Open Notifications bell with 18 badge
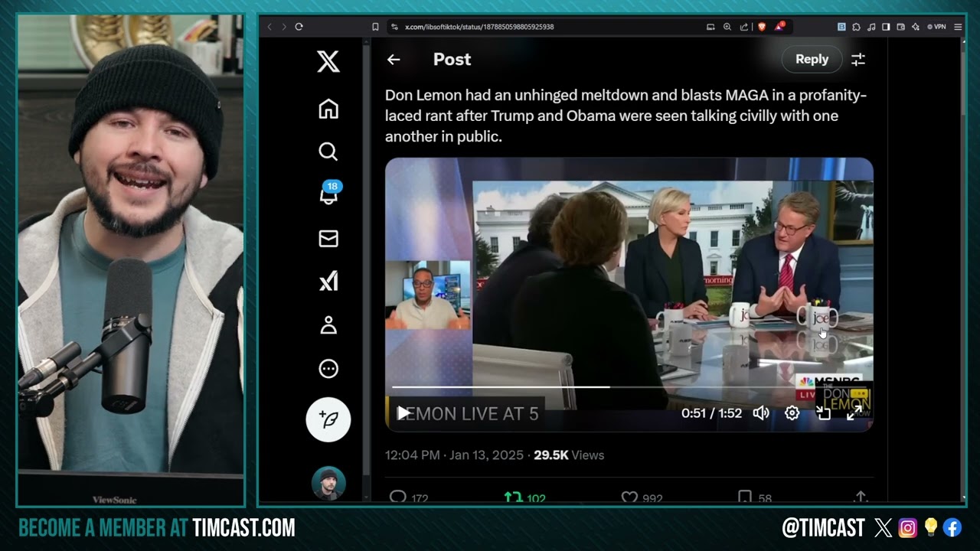The height and width of the screenshot is (551, 980). coord(329,194)
